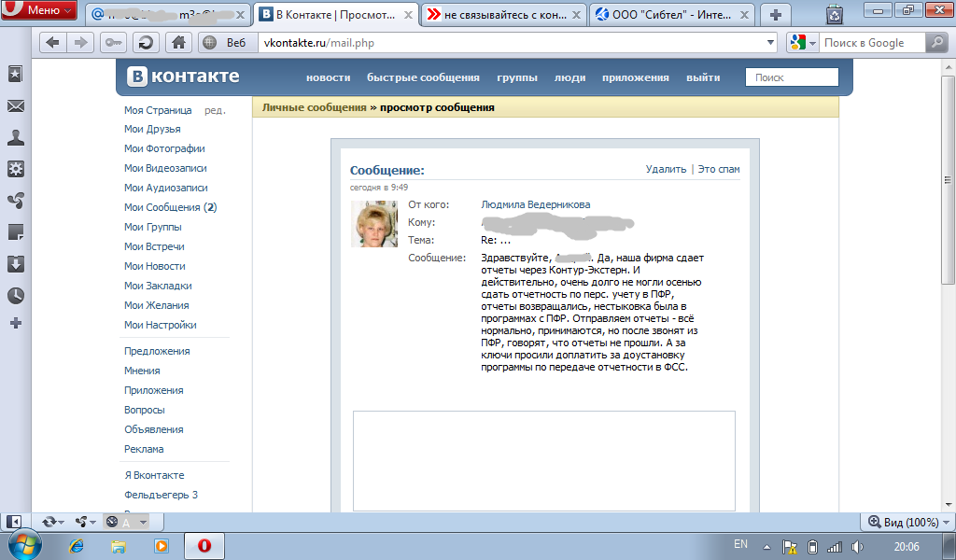Mark the message with Это спам
The height and width of the screenshot is (560, 956).
point(719,169)
